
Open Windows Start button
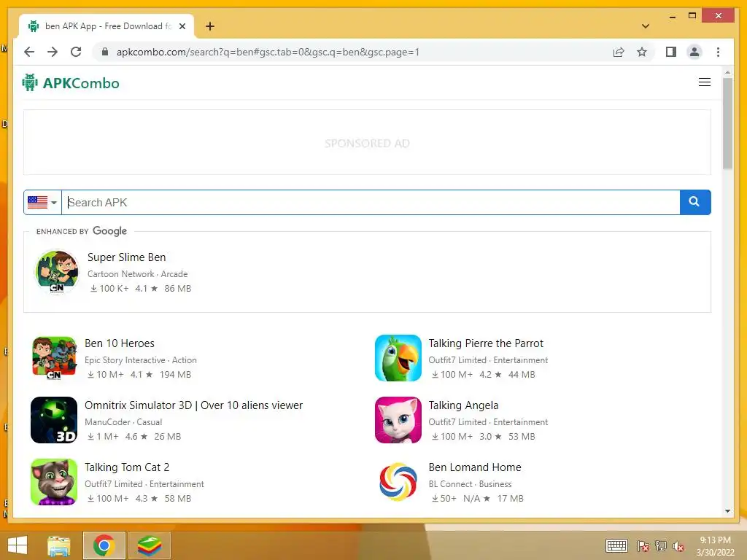18,545
